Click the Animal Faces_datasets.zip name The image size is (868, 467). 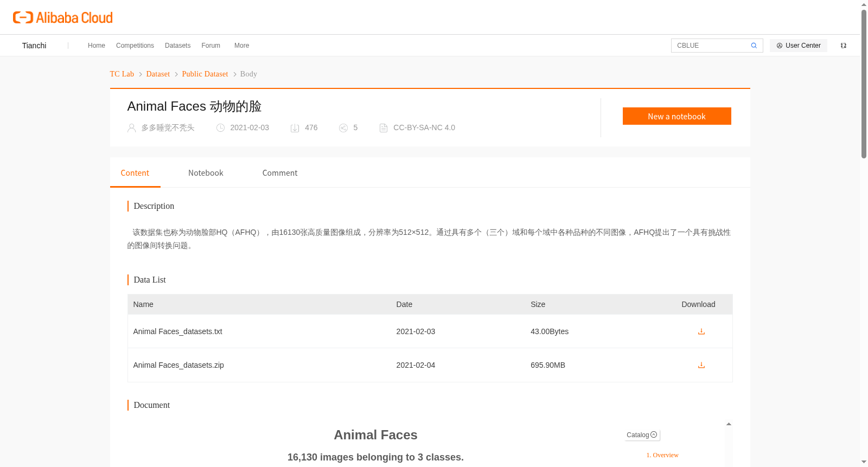[178, 365]
